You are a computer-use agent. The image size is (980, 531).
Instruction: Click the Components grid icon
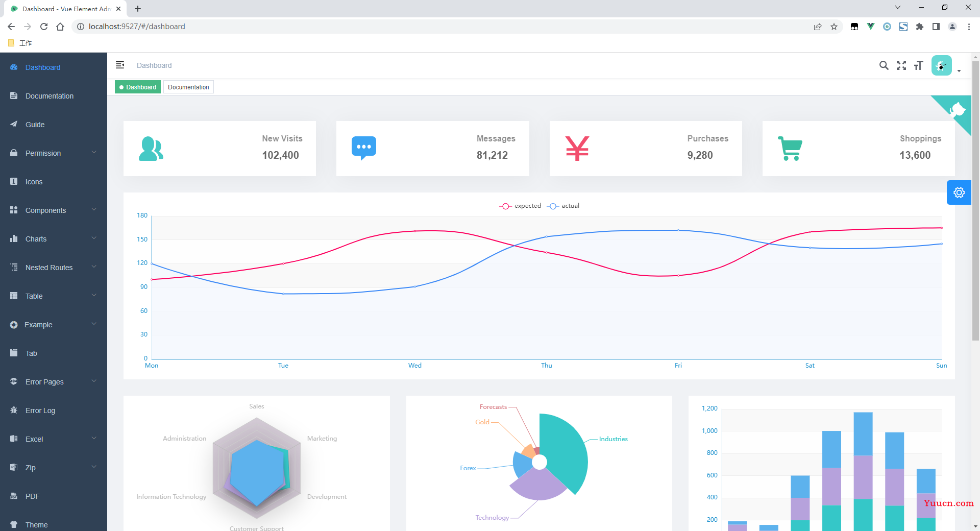tap(14, 210)
